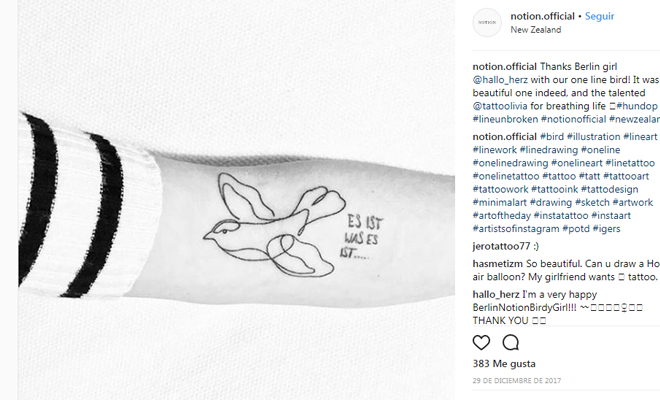
Task: Visit the @tattoolivia mention in the caption
Action: click(500, 106)
